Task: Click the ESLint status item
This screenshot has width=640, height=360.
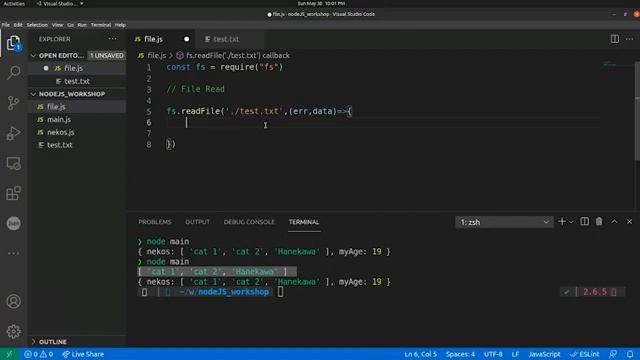Action: 585,354
